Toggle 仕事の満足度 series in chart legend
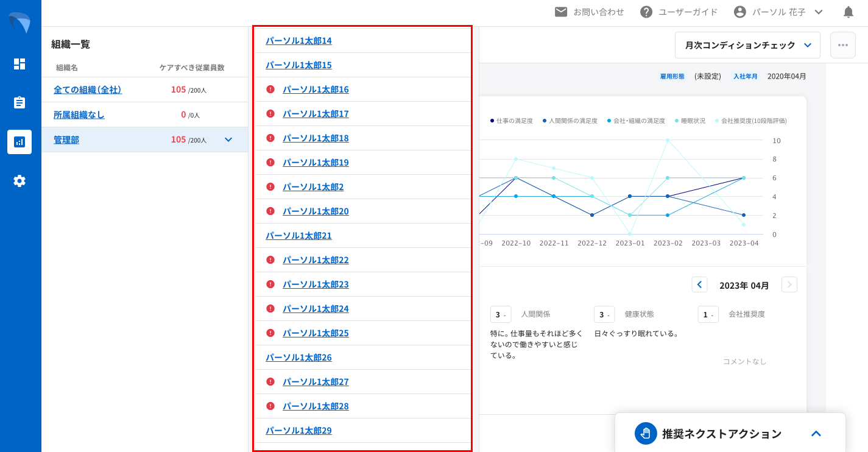Image resolution: width=868 pixels, height=452 pixels. (511, 121)
